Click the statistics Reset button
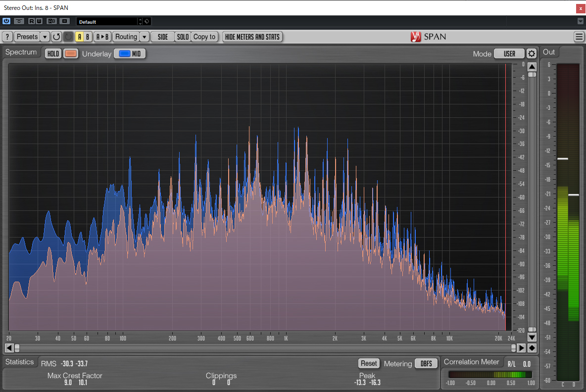This screenshot has height=392, width=586. [369, 363]
